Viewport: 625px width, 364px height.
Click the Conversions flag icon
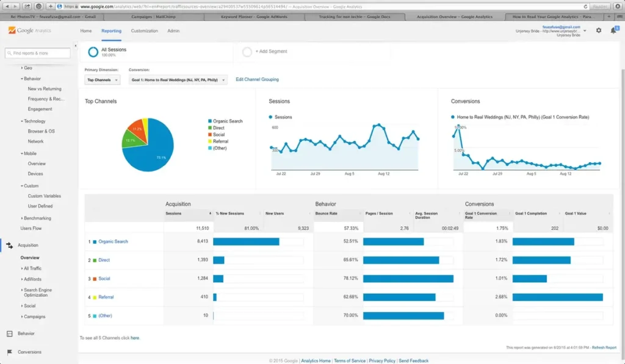point(10,352)
